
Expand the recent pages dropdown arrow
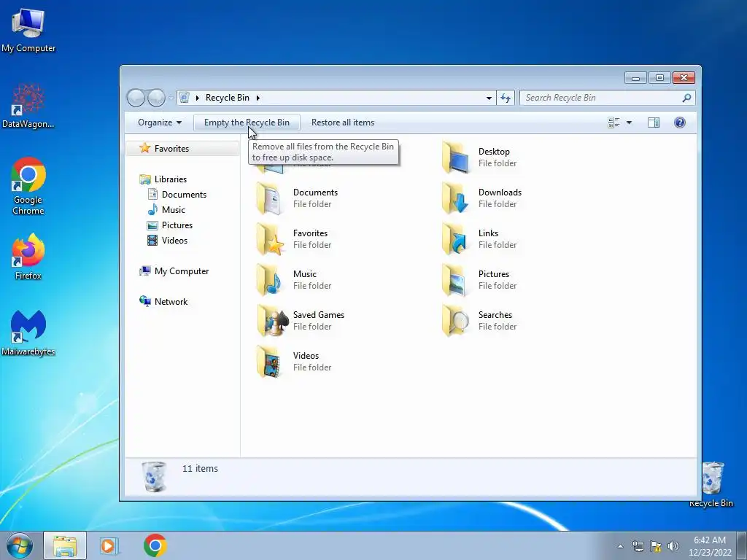coord(171,98)
